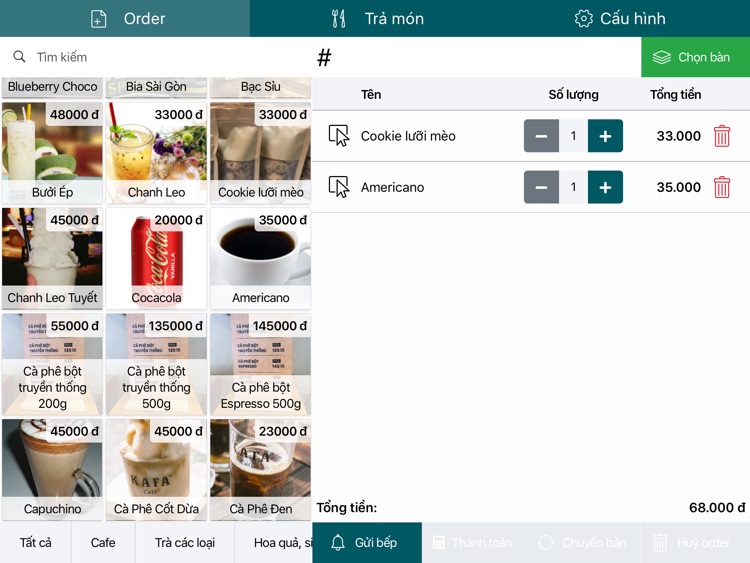
Task: Add Cookie lưỡi mèo product card
Action: [261, 153]
